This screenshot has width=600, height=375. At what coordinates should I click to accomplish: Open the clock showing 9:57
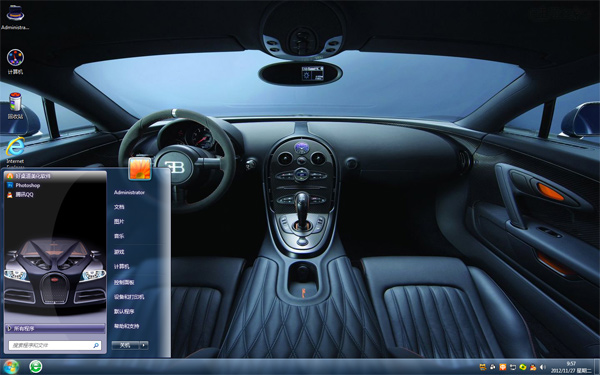point(571,367)
